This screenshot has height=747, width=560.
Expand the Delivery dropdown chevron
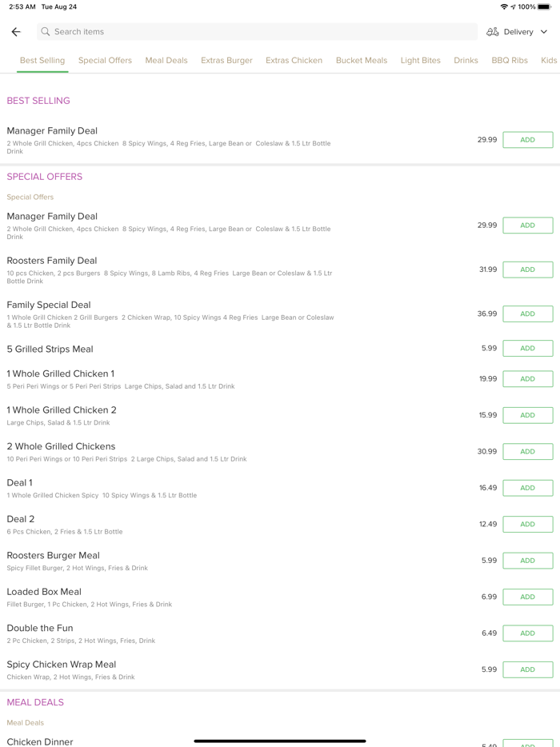544,32
